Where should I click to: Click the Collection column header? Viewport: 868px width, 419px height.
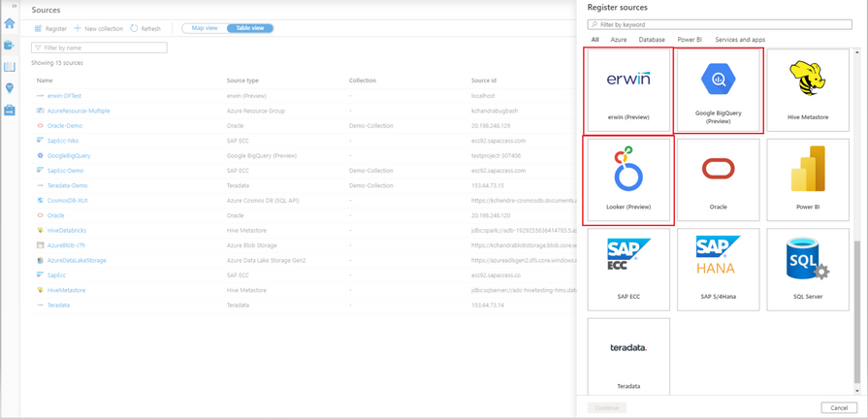click(363, 81)
